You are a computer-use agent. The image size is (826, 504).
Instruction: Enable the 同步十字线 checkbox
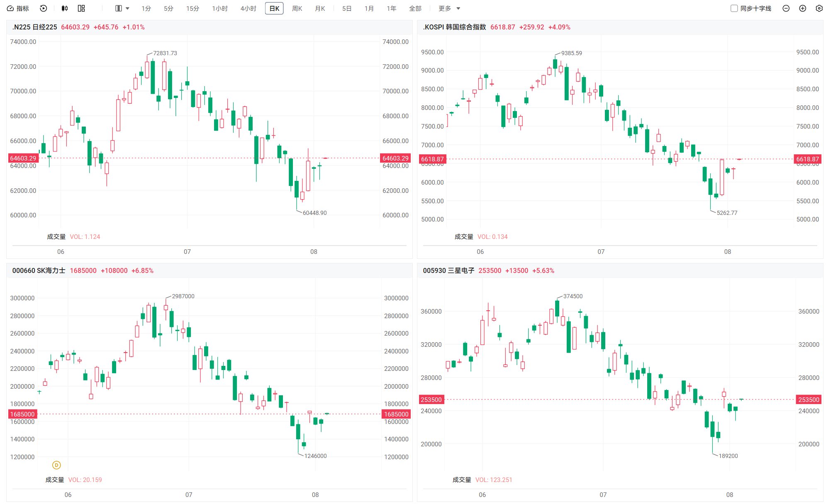tap(734, 8)
